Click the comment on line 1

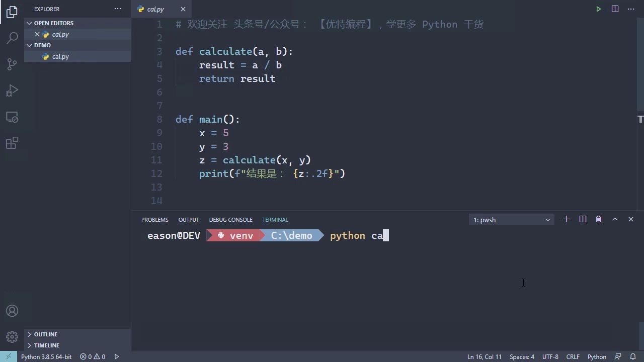click(330, 24)
